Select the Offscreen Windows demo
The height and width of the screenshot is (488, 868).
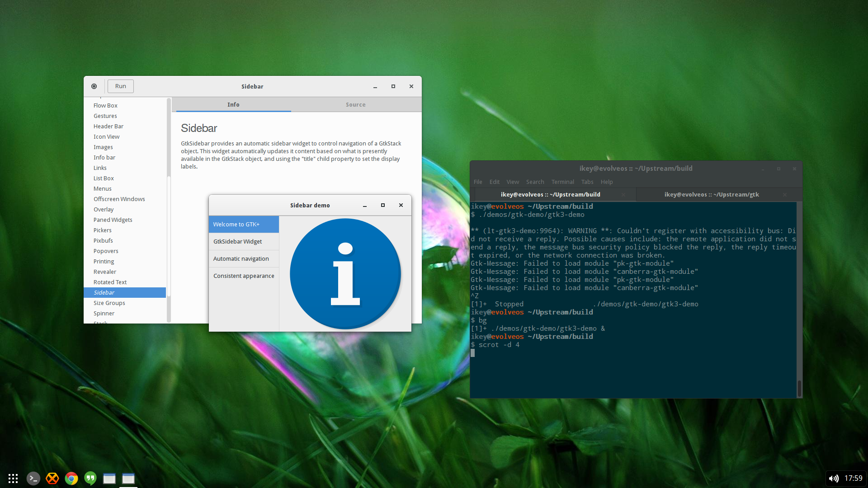[x=125, y=199]
